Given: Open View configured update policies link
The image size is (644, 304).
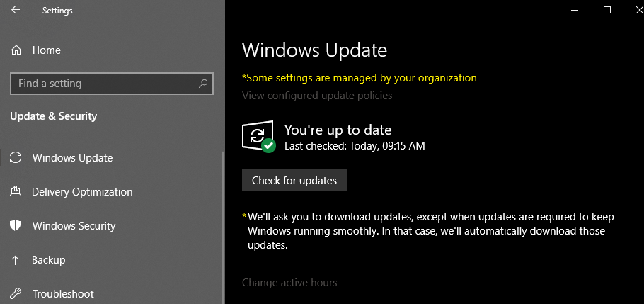Looking at the screenshot, I should click(317, 95).
